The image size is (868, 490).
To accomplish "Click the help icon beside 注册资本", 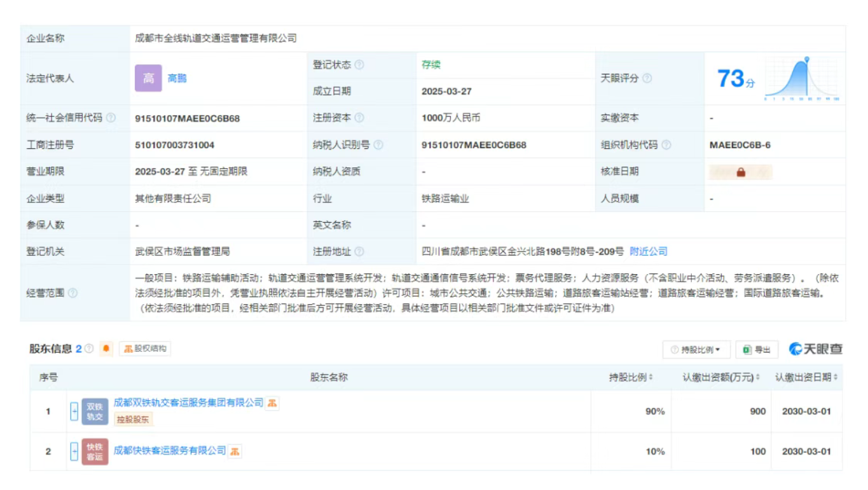I will click(x=359, y=118).
